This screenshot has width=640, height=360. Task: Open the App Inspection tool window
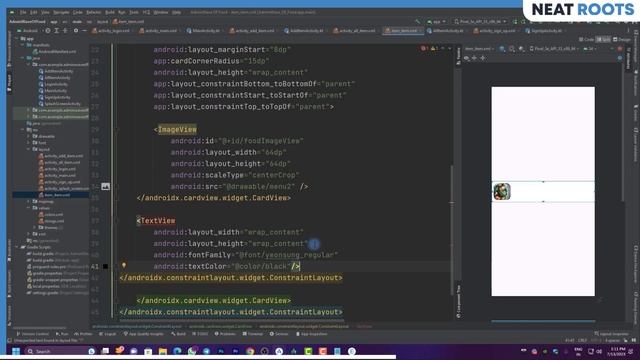coord(311,334)
